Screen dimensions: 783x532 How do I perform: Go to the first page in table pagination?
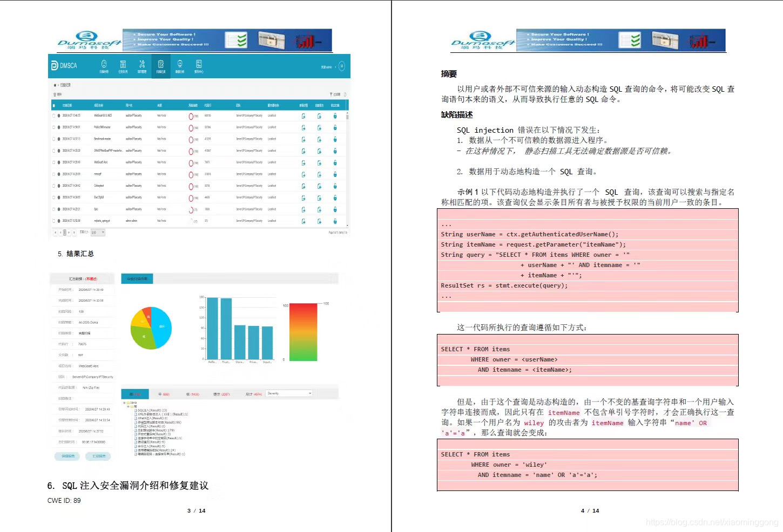pos(55,233)
